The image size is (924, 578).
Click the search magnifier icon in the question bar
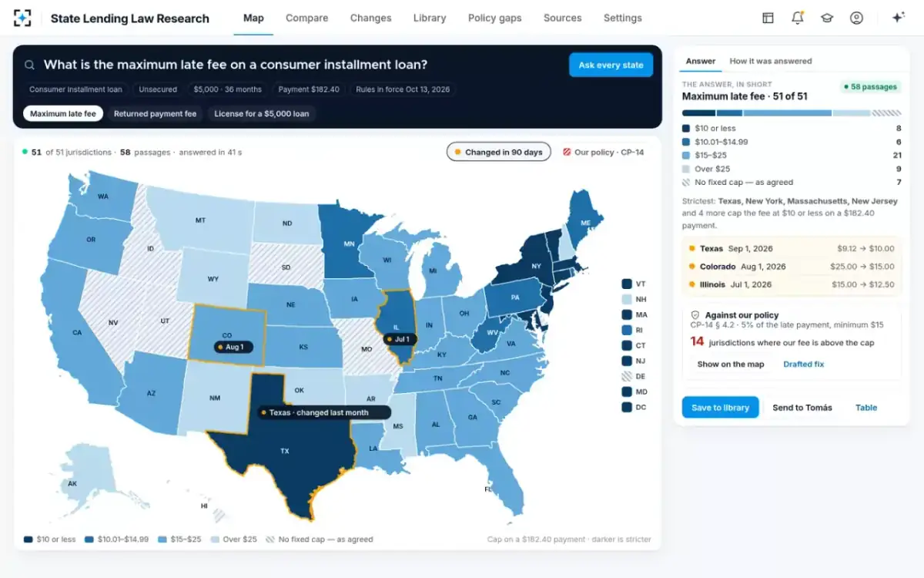(29, 66)
